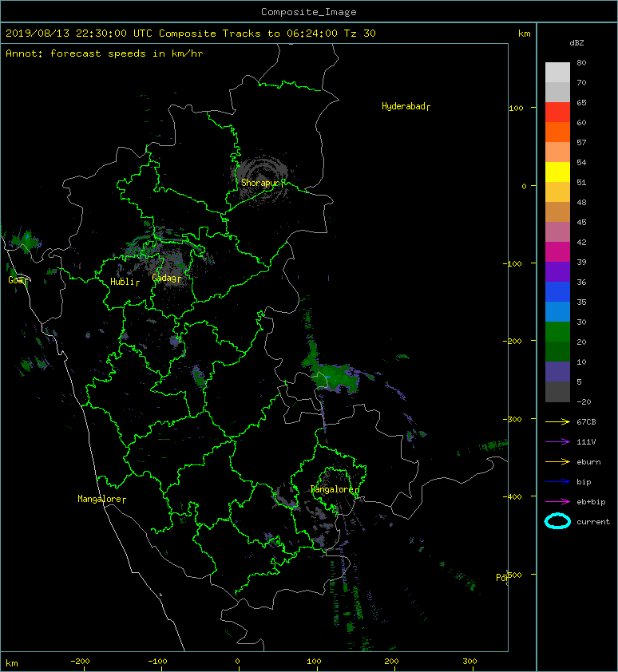Pick the dark green swatch above 10
The height and width of the screenshot is (672, 618).
click(557, 351)
